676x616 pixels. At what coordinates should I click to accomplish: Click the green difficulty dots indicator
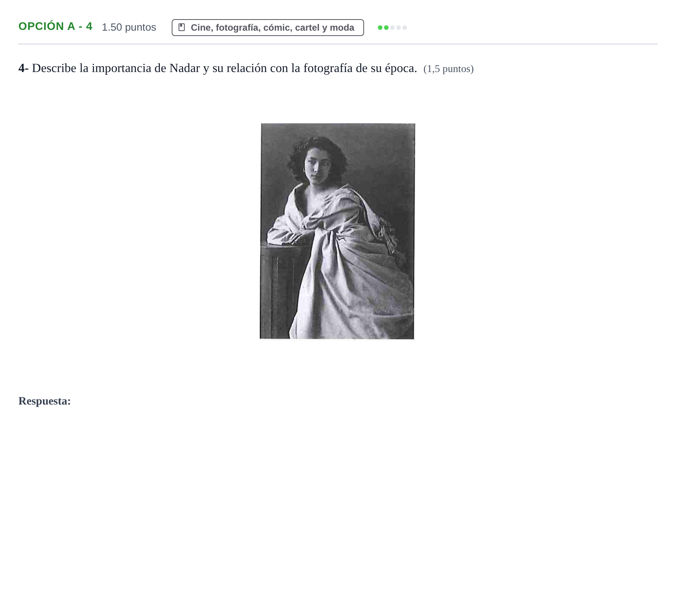tap(392, 28)
